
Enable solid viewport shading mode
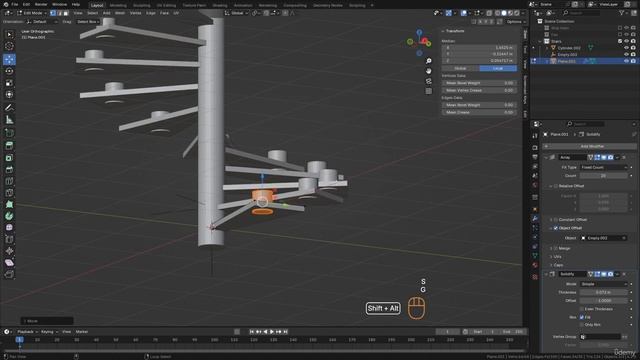504,13
